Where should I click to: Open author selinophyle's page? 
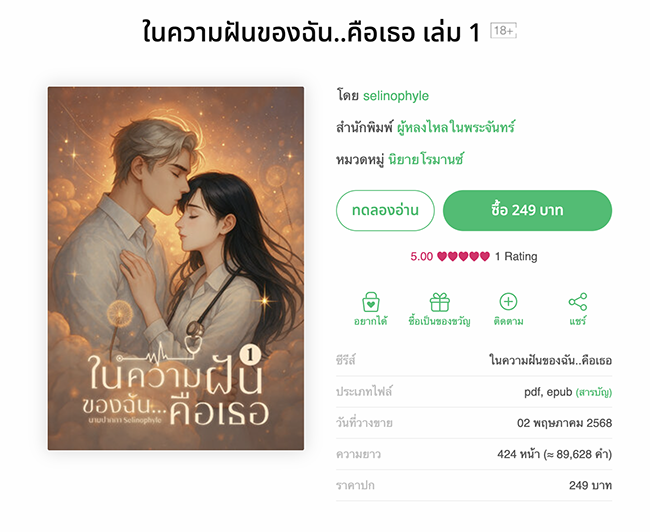pyautogui.click(x=396, y=96)
